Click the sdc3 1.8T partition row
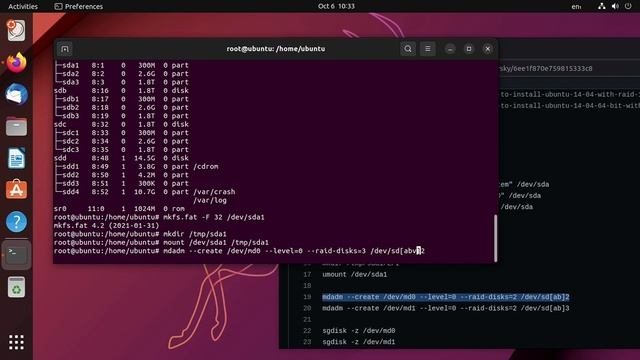 tap(121, 149)
